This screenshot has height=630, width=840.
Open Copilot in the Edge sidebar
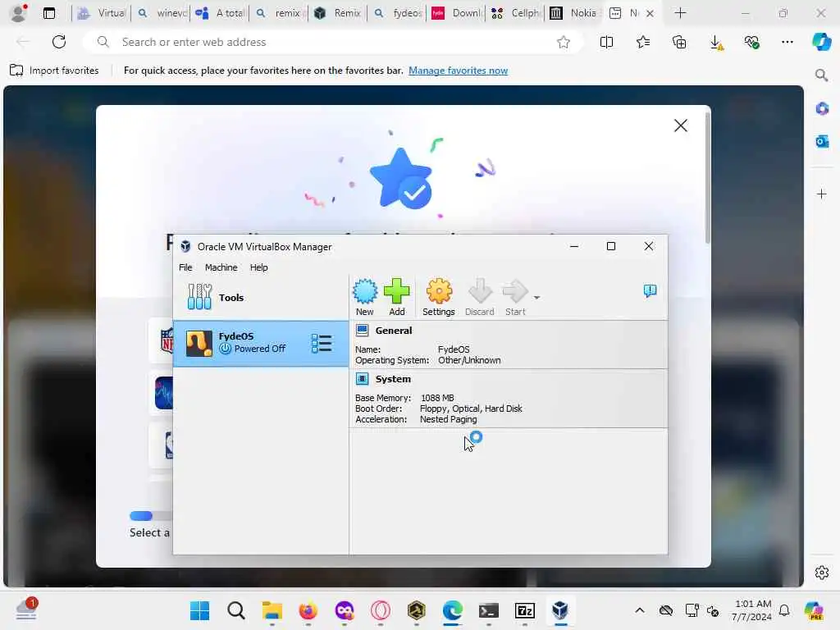click(x=821, y=42)
